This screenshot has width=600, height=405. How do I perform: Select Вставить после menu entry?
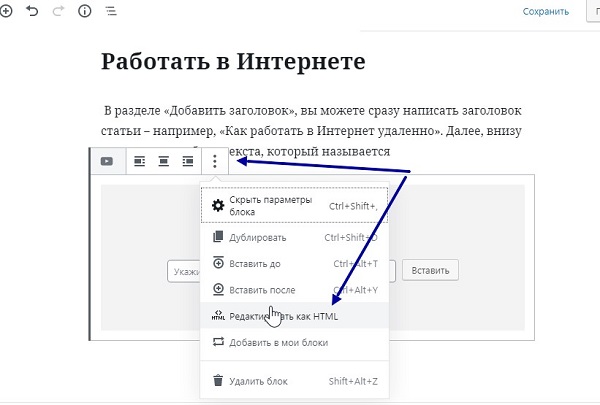tap(294, 290)
